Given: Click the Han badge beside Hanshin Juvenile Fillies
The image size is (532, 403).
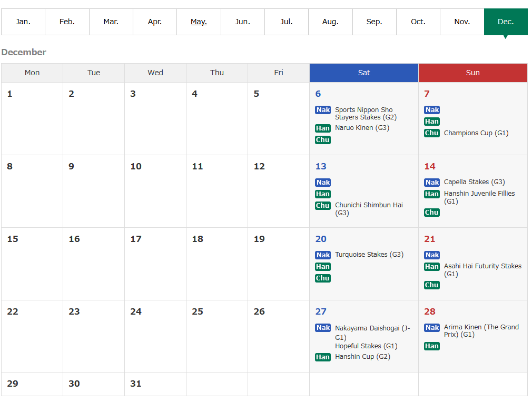Looking at the screenshot, I should 431,194.
